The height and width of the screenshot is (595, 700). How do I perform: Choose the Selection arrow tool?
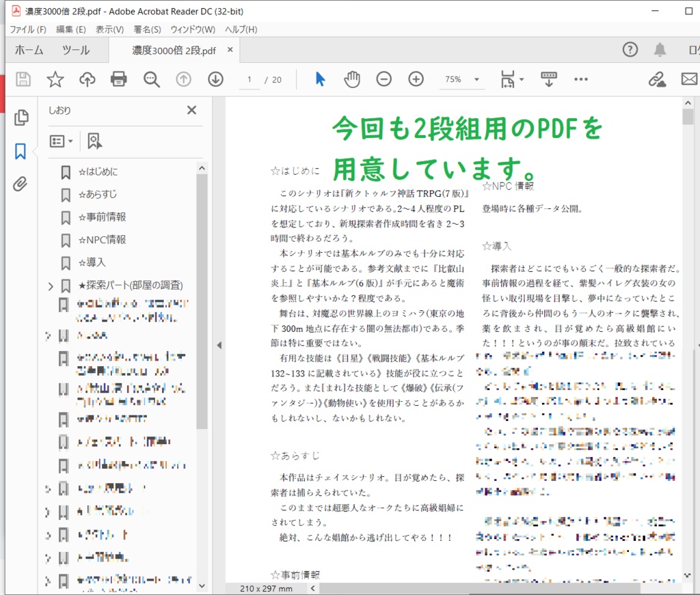coord(320,79)
